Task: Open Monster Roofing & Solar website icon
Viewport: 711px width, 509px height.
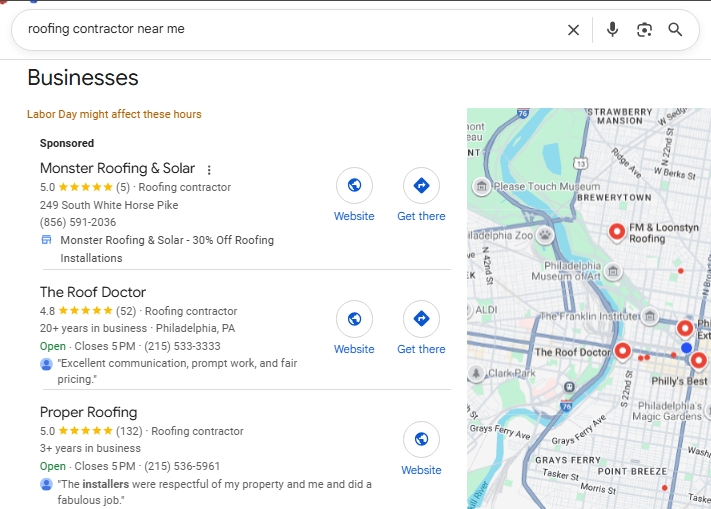Action: tap(354, 186)
